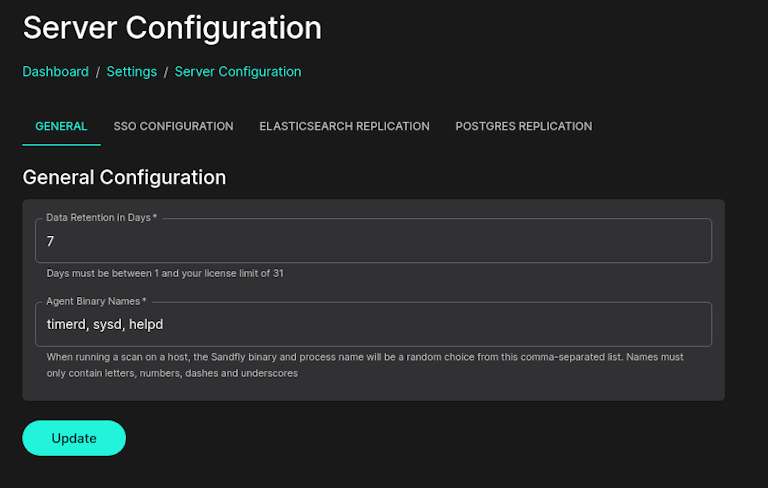Click the "Agent Binary Names" field label

click(96, 301)
